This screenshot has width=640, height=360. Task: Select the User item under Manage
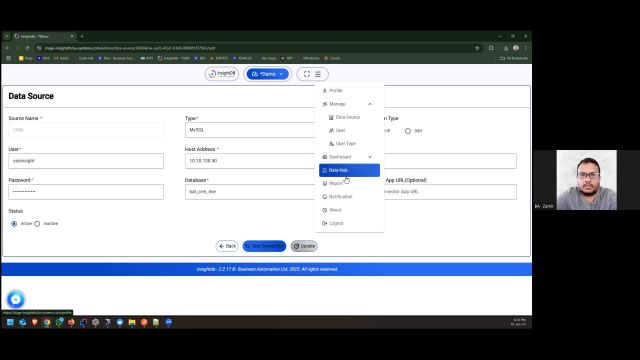pyautogui.click(x=340, y=131)
